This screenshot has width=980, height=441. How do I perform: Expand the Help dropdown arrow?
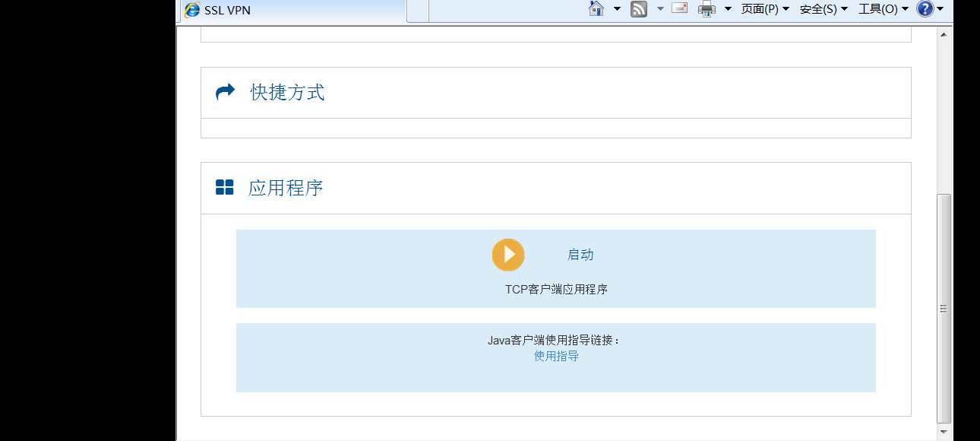[940, 9]
